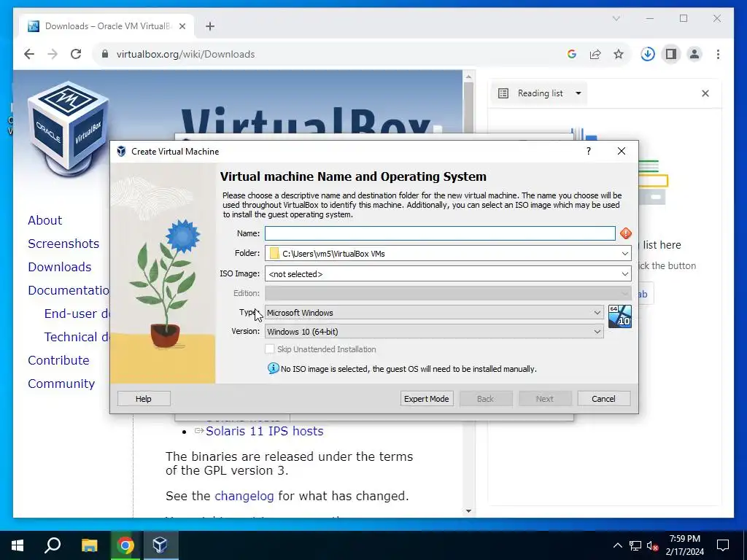Click the Chrome taskbar icon
Image resolution: width=747 pixels, height=560 pixels.
pos(125,545)
